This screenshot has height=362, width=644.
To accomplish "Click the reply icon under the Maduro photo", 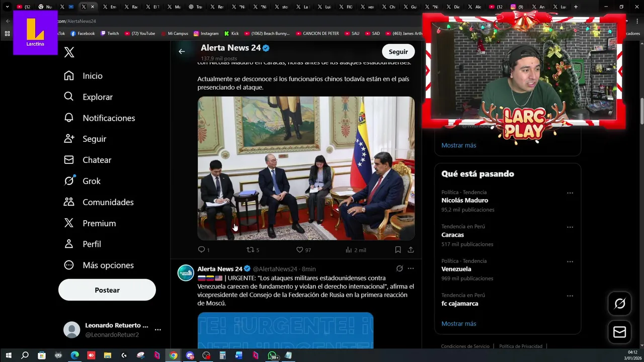I will pos(201,249).
